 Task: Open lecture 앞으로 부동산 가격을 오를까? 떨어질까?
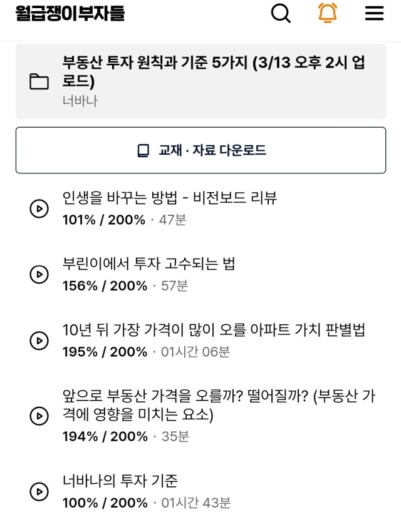point(219,405)
